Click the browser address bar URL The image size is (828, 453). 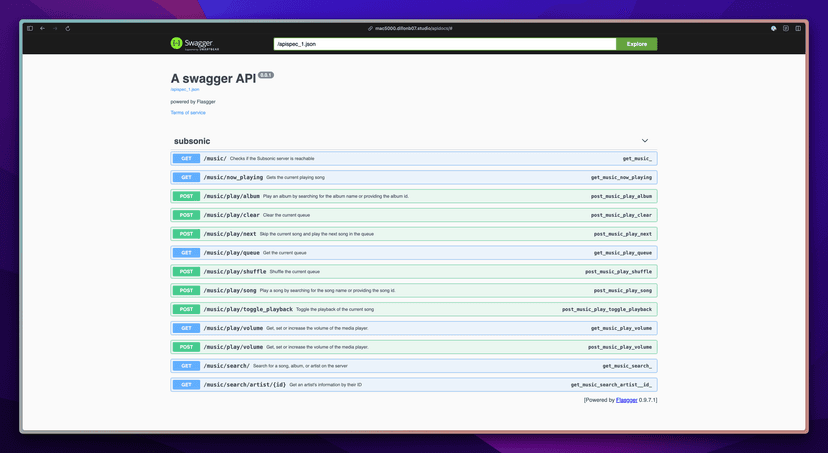point(413,28)
